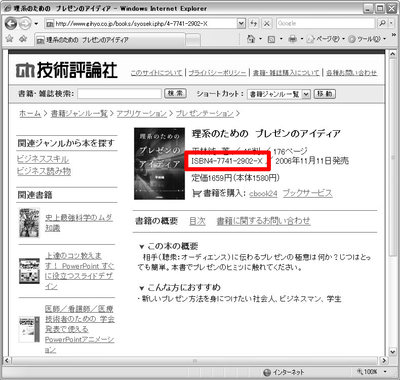Open the このサイトについて link
The height and width of the screenshot is (380, 400).
[156, 73]
